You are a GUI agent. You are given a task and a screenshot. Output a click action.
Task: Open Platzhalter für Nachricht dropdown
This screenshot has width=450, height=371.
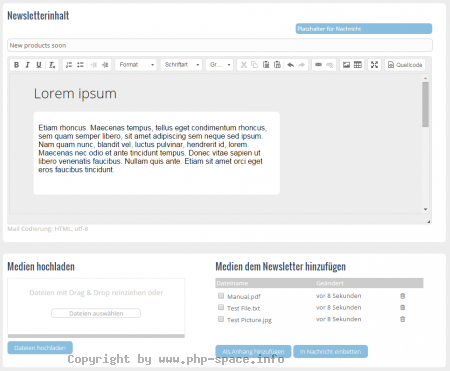click(x=364, y=29)
